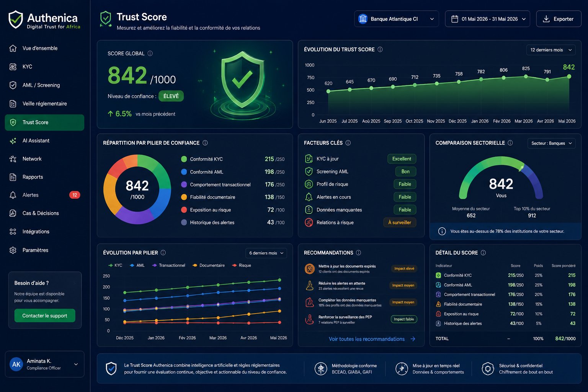
Task: Click the À surveiller status badge
Action: [x=400, y=222]
